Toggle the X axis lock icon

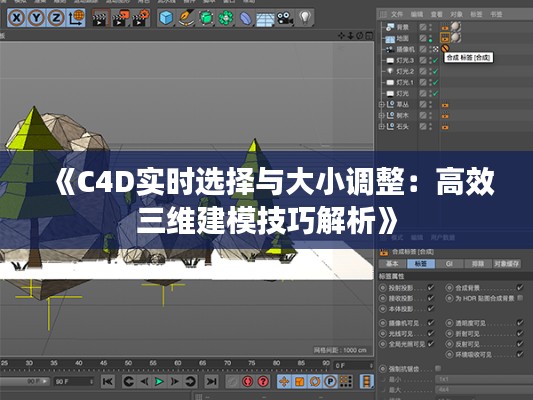(x=16, y=18)
